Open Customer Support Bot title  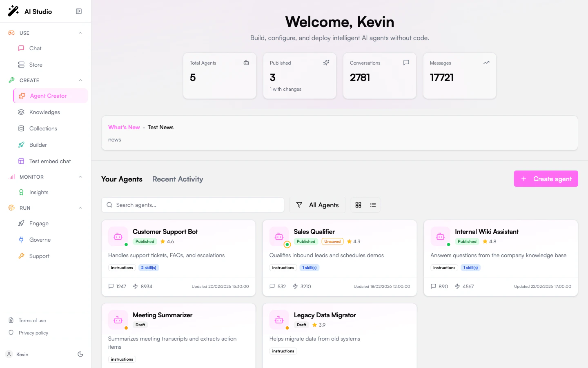click(x=165, y=231)
